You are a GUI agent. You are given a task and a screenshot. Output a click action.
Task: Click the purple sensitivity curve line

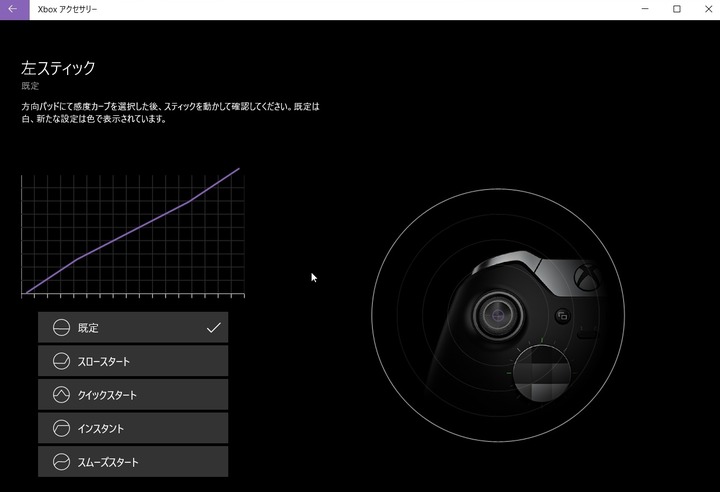click(x=133, y=230)
